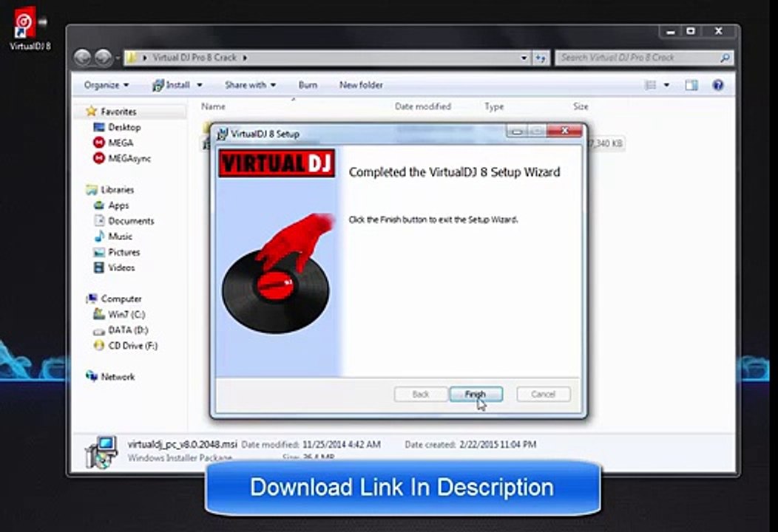
Task: Maximize the Explorer window
Action: coord(691,31)
